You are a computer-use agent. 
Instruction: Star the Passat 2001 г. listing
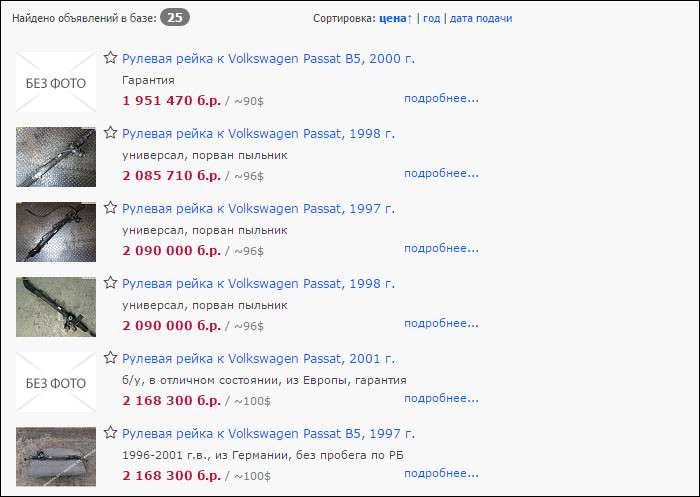click(x=110, y=358)
